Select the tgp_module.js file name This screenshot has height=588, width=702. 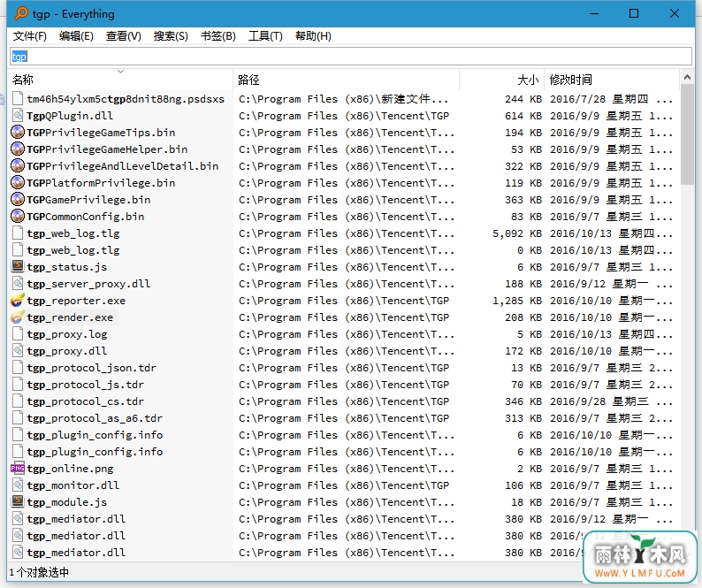click(66, 502)
